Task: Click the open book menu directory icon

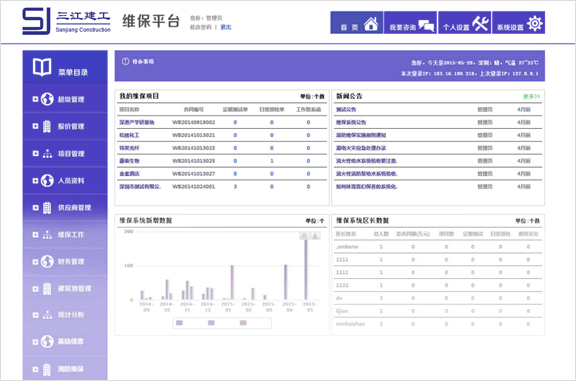Action: tap(42, 67)
